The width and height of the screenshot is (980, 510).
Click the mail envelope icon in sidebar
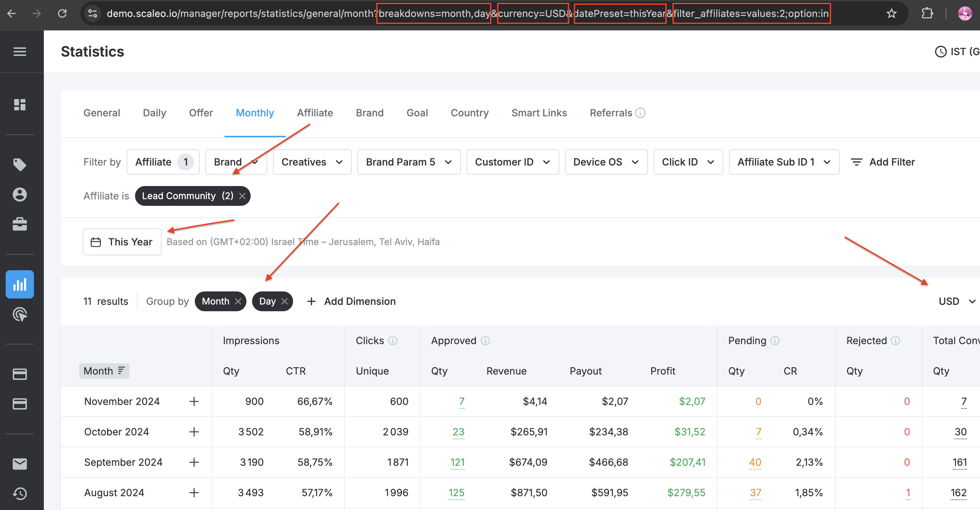point(20,464)
